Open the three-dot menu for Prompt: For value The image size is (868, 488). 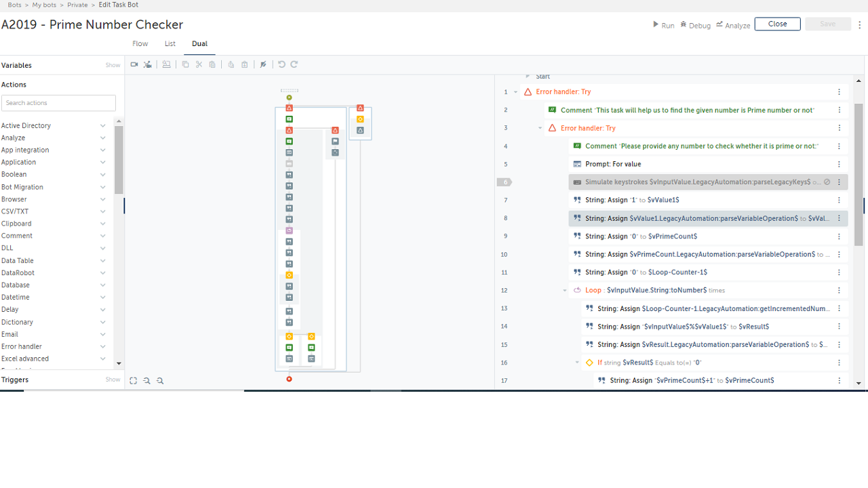[x=839, y=164]
